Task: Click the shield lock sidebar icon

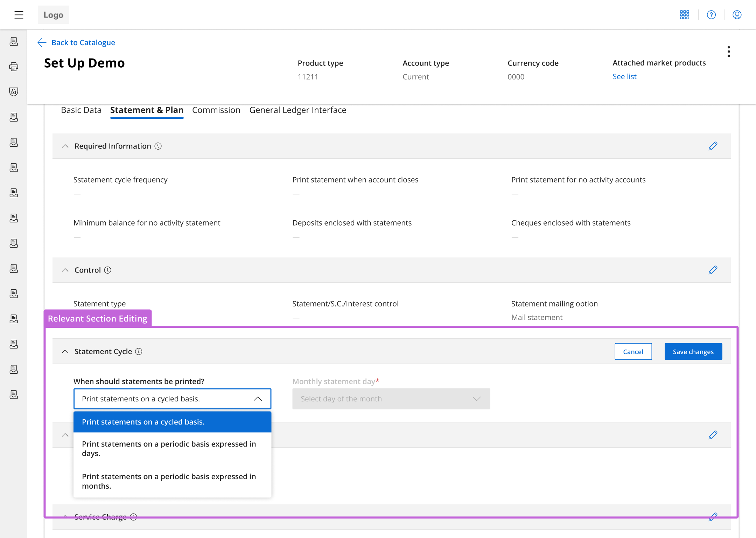Action: click(14, 92)
